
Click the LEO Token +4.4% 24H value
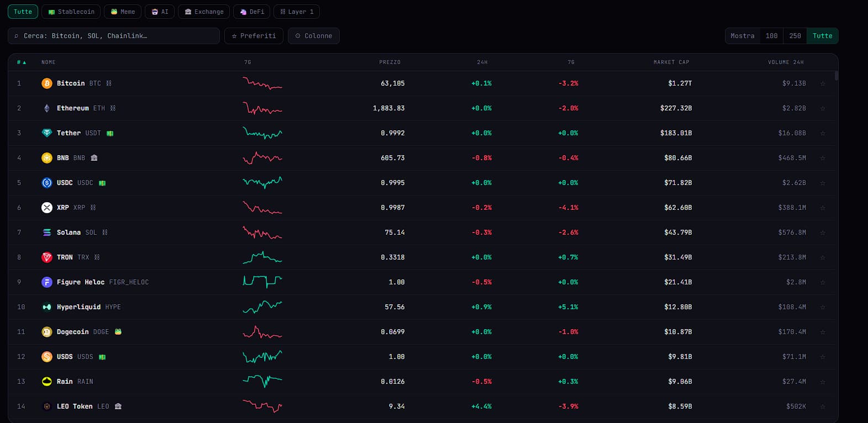tap(481, 406)
